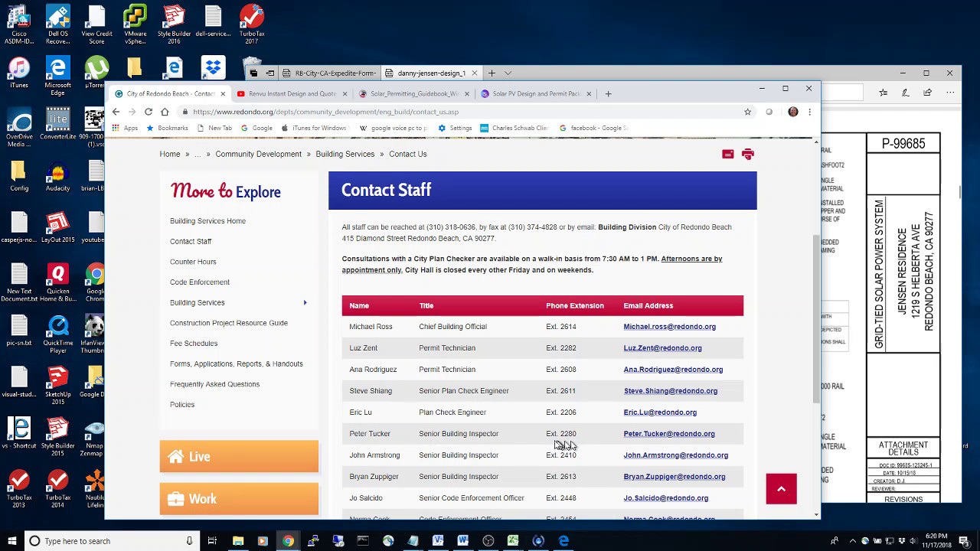Viewport: 980px width, 551px height.
Task: Close the City of Redondo Beach tab
Action: point(223,94)
